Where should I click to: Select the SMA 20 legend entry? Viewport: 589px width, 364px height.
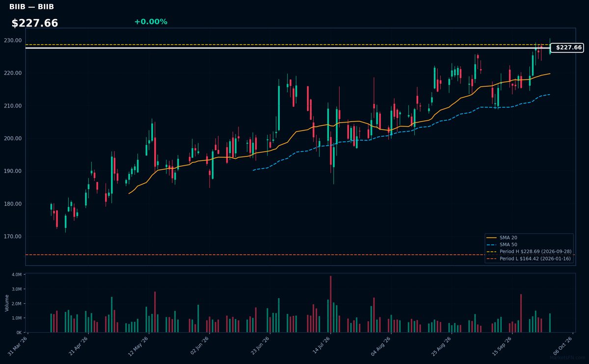[x=502, y=237]
